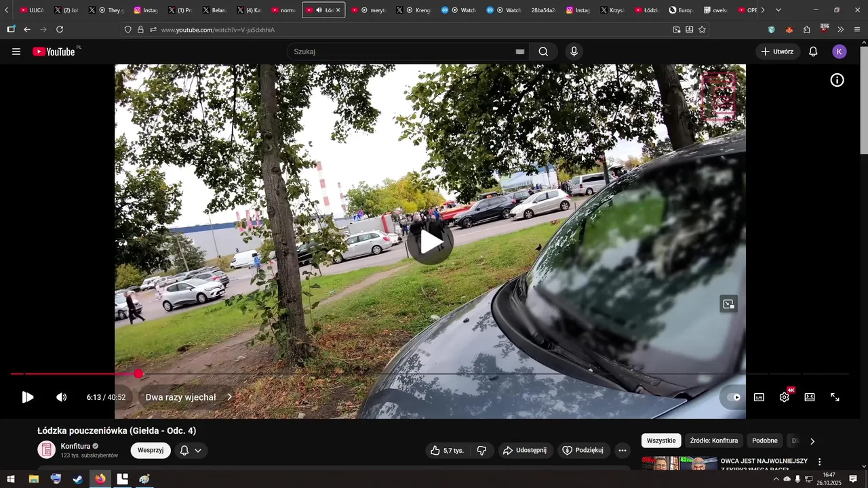Click the Udostępnij share button
The height and width of the screenshot is (488, 868).
pyautogui.click(x=526, y=450)
